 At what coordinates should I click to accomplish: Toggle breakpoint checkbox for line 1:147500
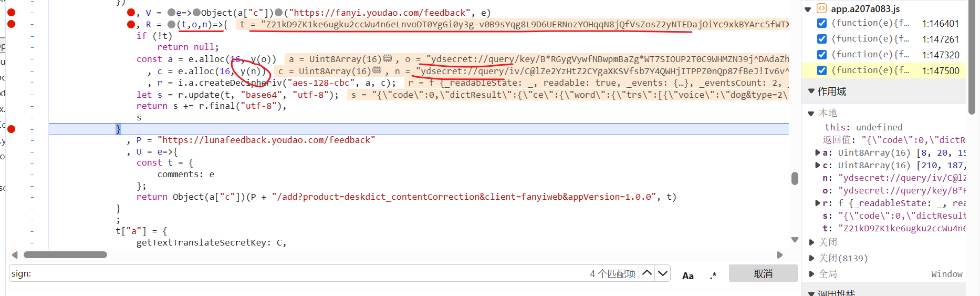coord(822,70)
